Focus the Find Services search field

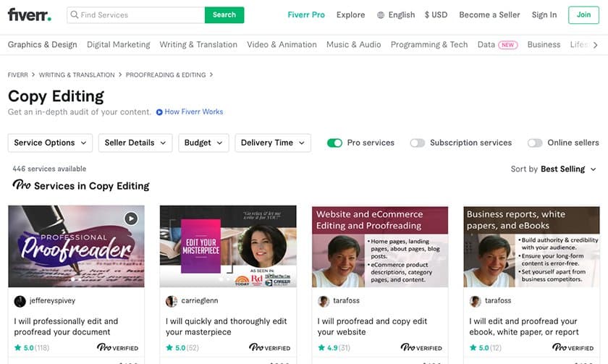pyautogui.click(x=136, y=14)
